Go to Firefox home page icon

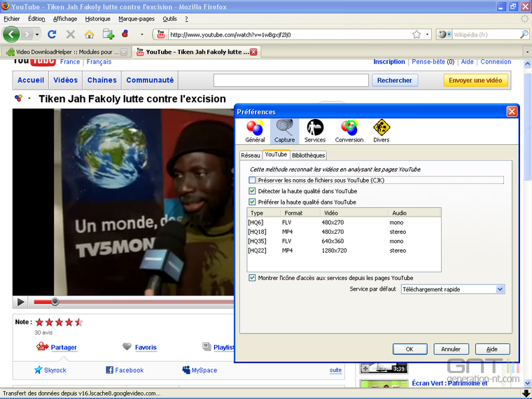89,34
